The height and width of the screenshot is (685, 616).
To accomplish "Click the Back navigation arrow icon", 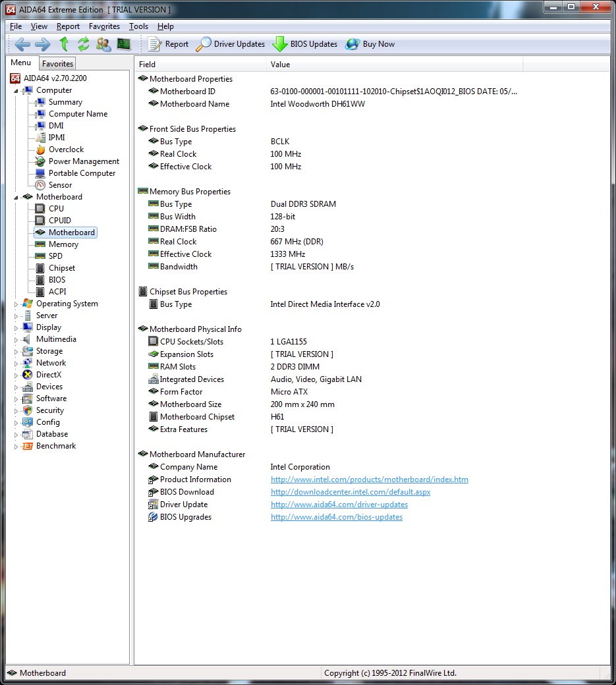I will click(x=22, y=44).
